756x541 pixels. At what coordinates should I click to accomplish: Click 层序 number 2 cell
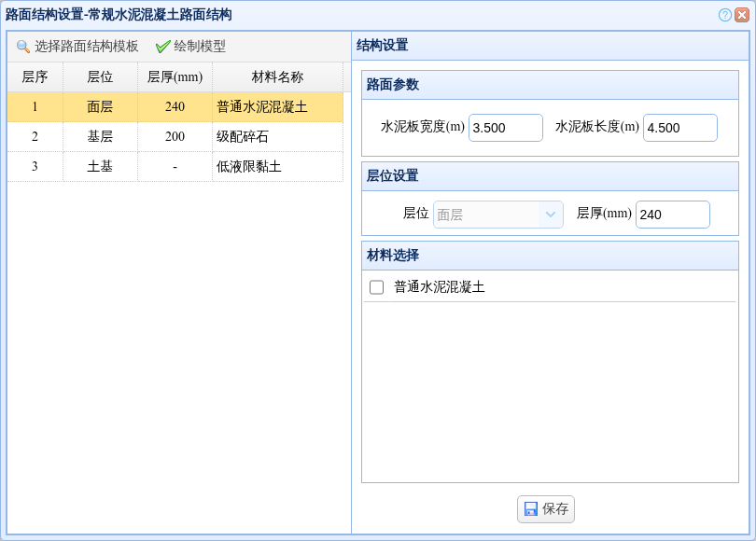click(35, 137)
